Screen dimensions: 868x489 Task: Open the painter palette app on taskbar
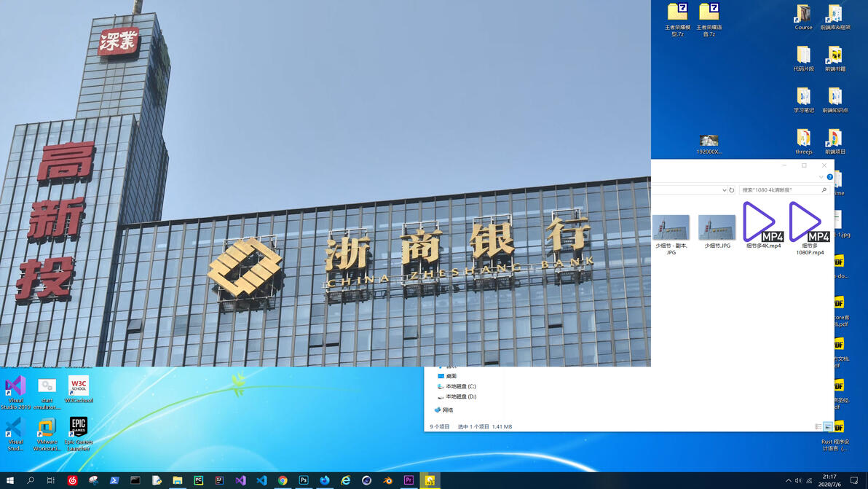coord(93,481)
